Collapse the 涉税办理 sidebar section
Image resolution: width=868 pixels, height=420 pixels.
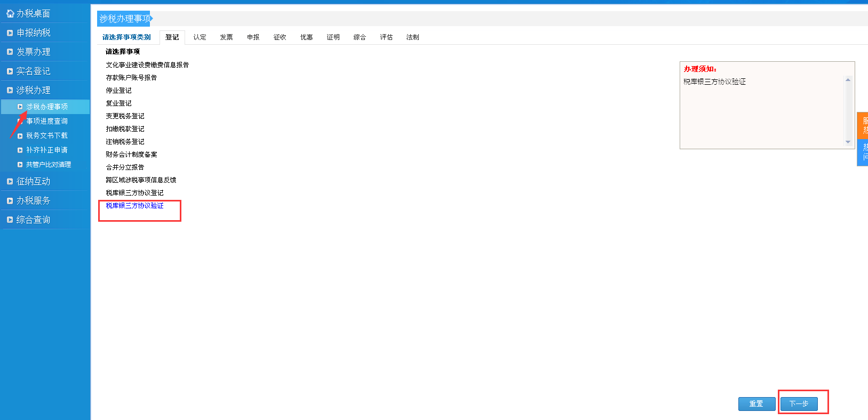click(33, 91)
